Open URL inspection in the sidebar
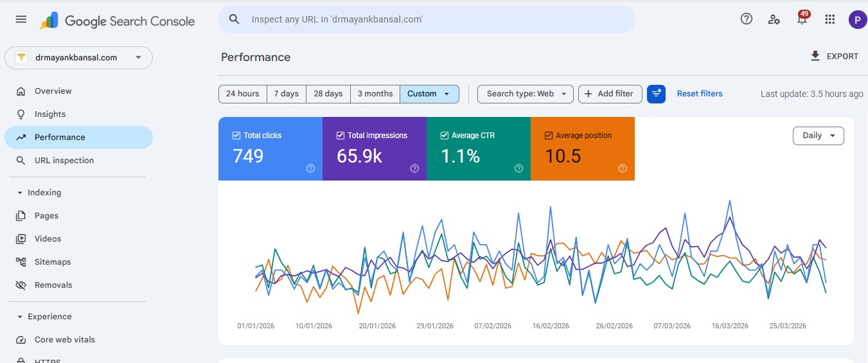 click(78, 161)
